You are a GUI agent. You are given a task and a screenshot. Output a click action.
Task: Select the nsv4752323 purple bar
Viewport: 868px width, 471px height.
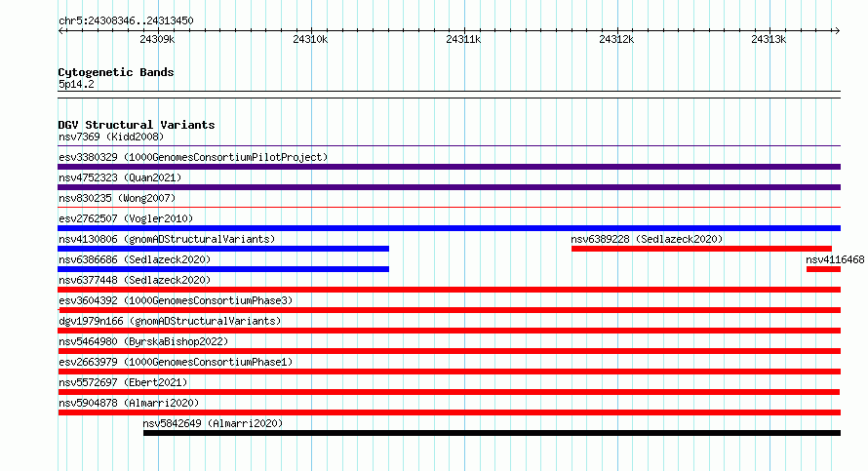point(449,187)
